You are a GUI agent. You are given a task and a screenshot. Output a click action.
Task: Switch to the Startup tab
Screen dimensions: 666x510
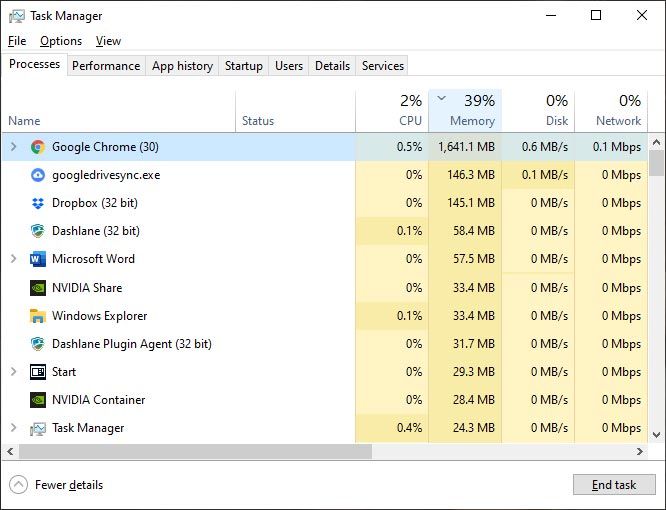pyautogui.click(x=244, y=66)
